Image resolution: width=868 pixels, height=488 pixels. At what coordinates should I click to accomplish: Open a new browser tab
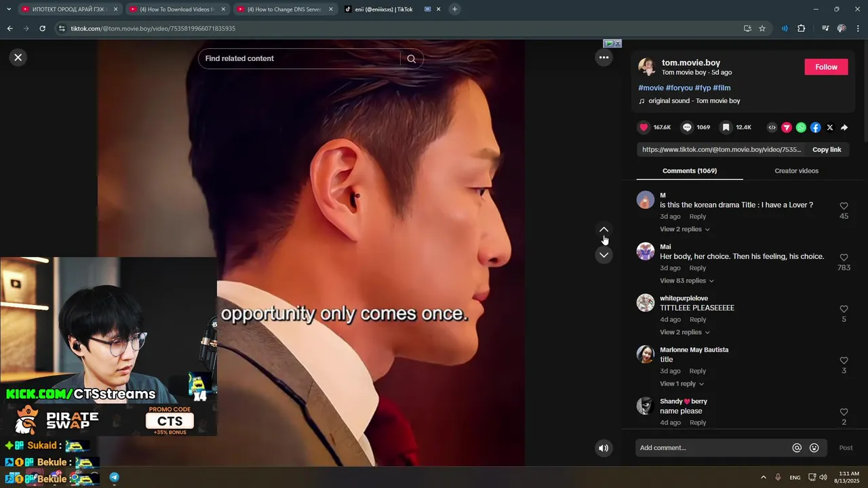click(454, 9)
